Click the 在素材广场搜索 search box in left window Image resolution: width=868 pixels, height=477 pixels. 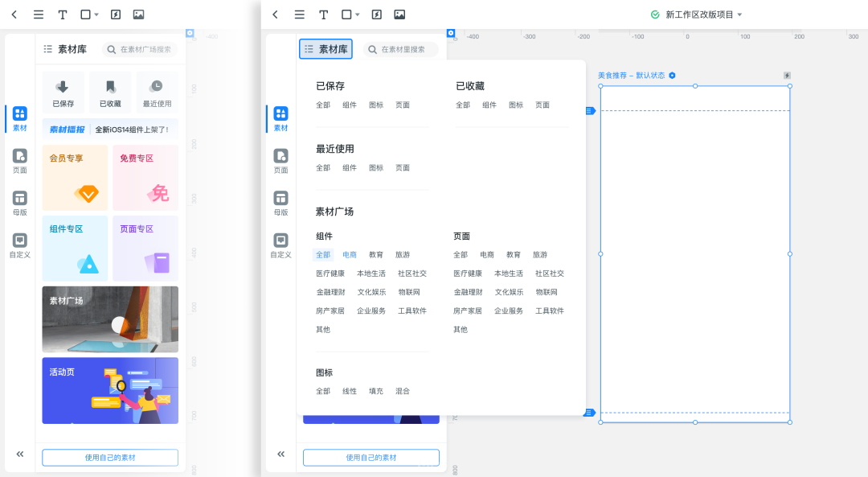coord(140,49)
